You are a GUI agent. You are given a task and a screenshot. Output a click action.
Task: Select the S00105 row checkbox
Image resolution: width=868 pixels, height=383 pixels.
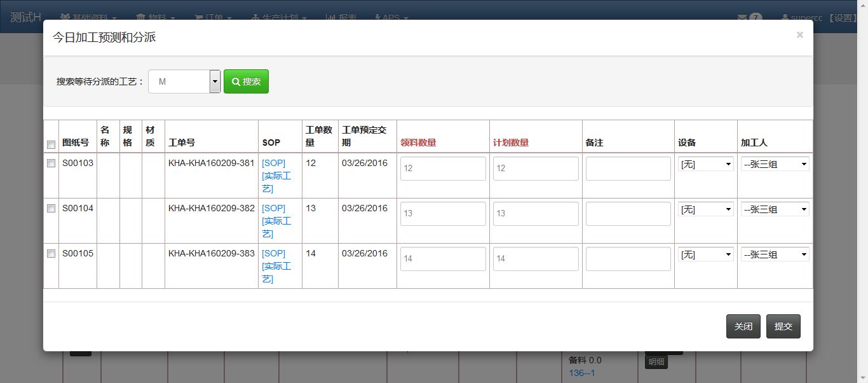pyautogui.click(x=51, y=254)
